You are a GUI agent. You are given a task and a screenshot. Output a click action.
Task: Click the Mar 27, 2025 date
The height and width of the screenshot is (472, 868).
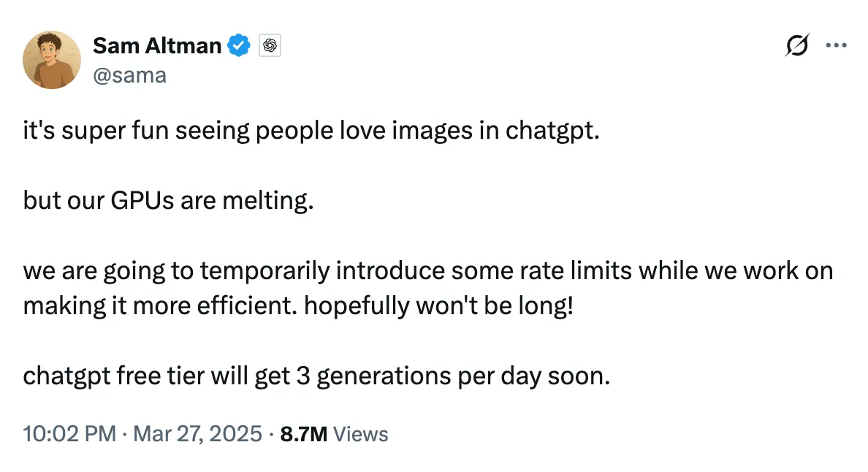click(x=197, y=434)
